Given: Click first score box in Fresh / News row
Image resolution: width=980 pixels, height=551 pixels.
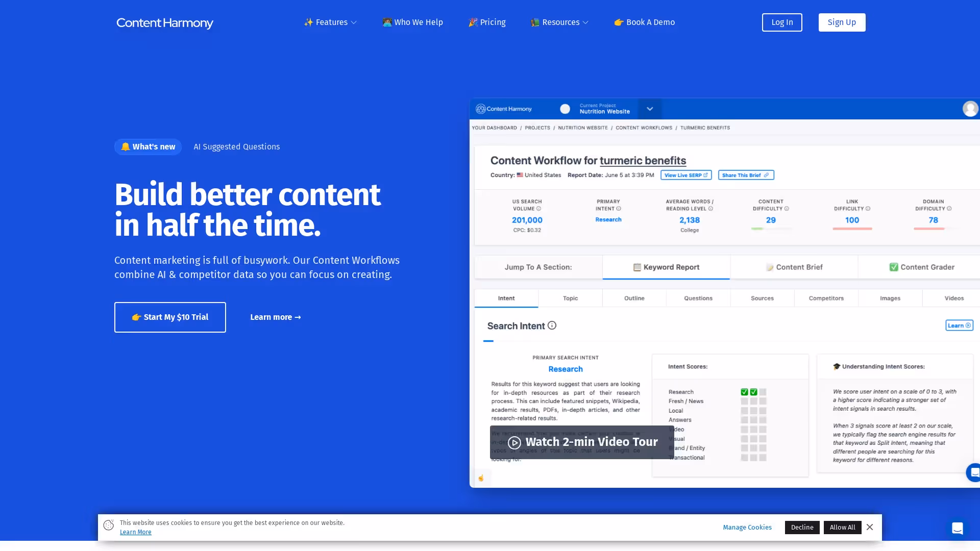Looking at the screenshot, I should [x=745, y=402].
